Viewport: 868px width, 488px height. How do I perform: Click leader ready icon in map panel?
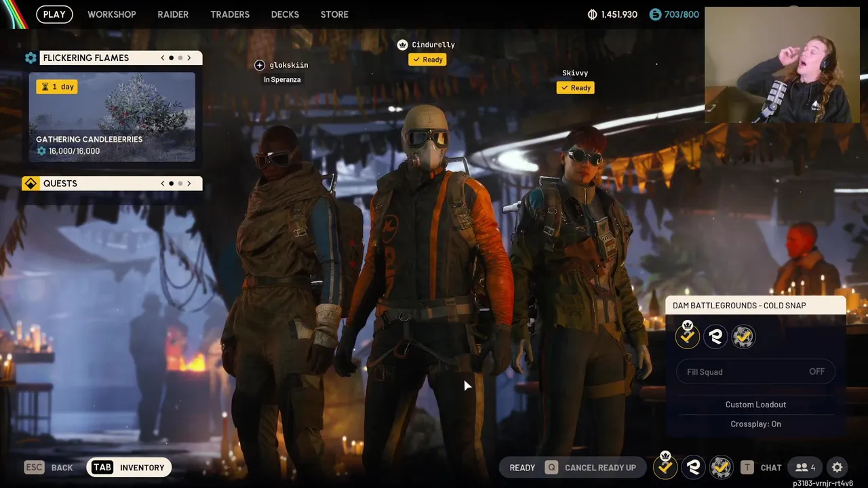tap(688, 336)
